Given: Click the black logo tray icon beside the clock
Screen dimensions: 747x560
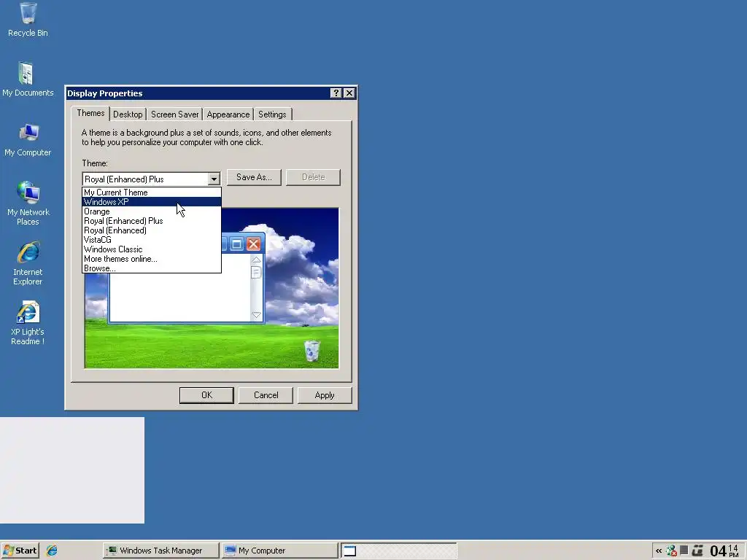Looking at the screenshot, I should [x=697, y=551].
